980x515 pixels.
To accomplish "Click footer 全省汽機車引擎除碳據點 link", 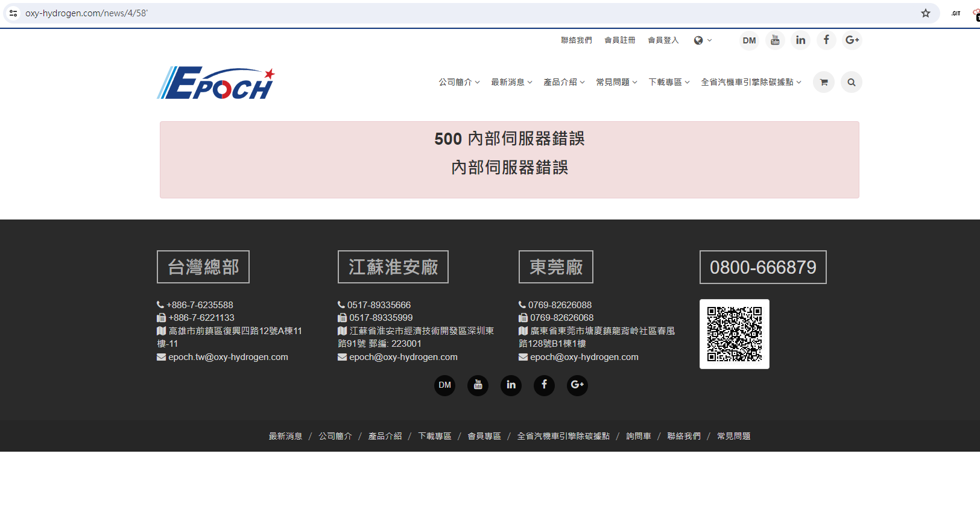I will tap(563, 436).
